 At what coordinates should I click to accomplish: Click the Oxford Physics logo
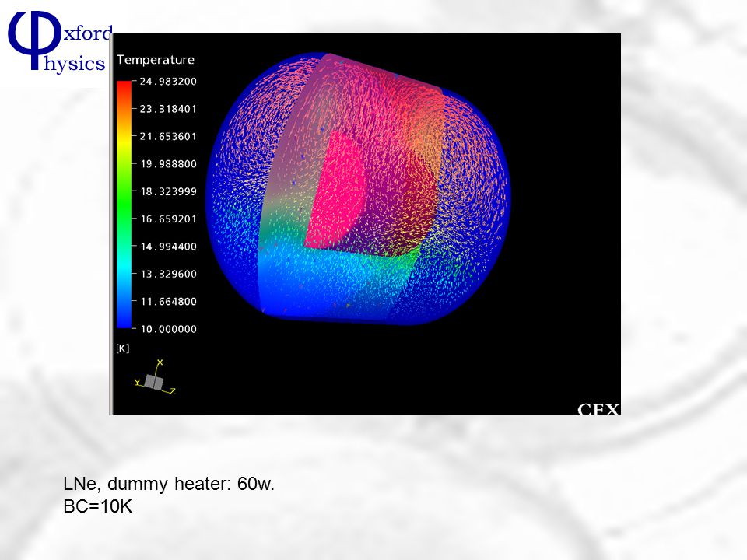(60, 42)
